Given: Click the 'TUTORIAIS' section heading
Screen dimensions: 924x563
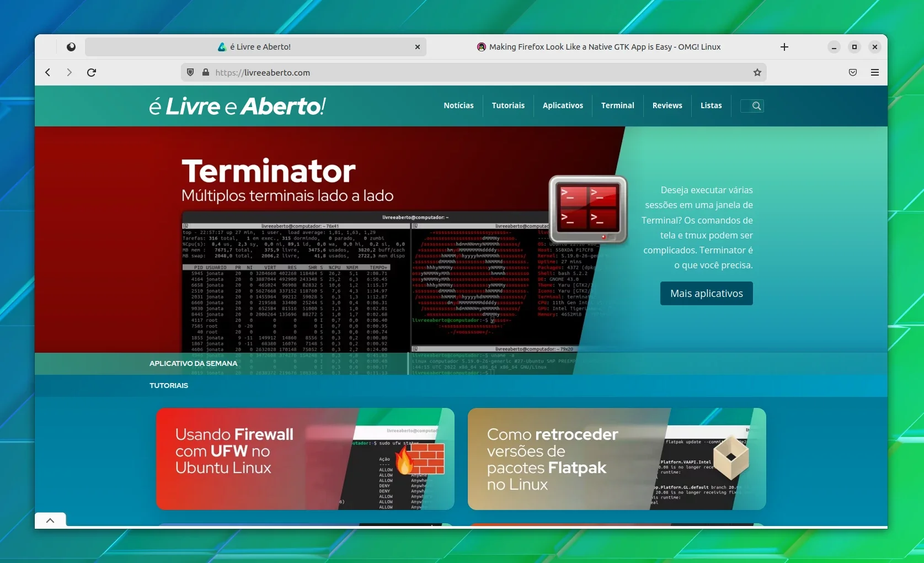Looking at the screenshot, I should pyautogui.click(x=169, y=385).
